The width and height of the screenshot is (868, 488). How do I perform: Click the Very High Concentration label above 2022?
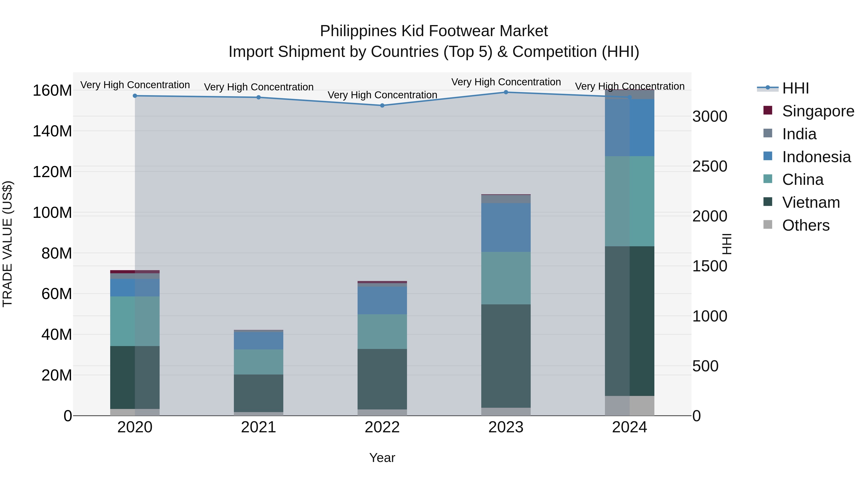(382, 95)
